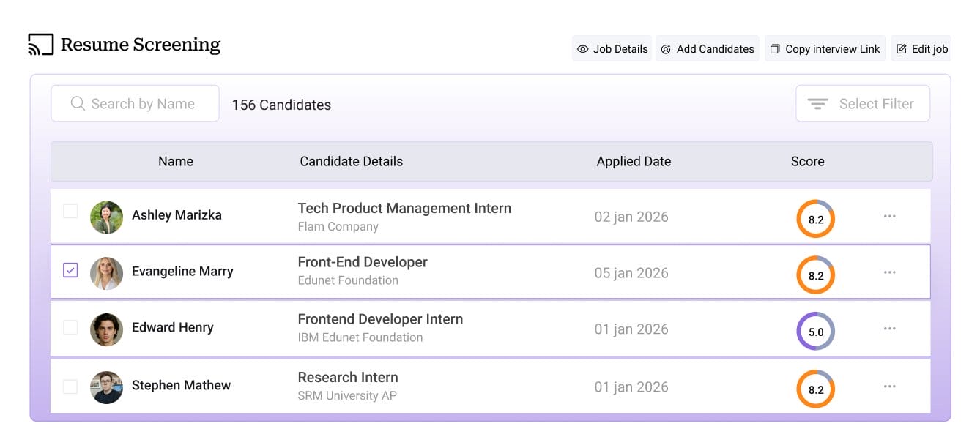Open the ellipsis menu for Ashley Marizka
980x448 pixels.
point(889,215)
